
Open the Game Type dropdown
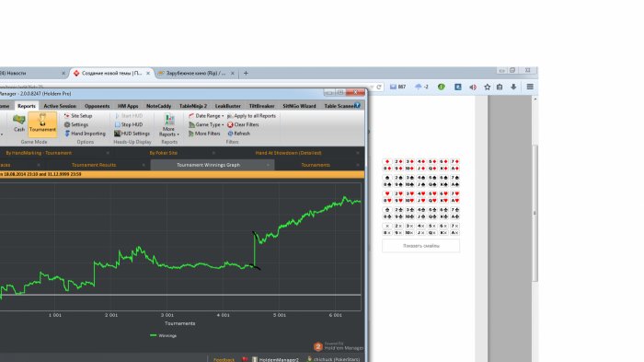coord(206,124)
